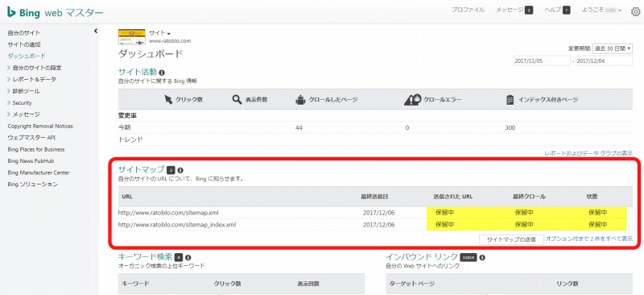
Task: Click the キーワード検索 heading link
Action: coord(145,257)
